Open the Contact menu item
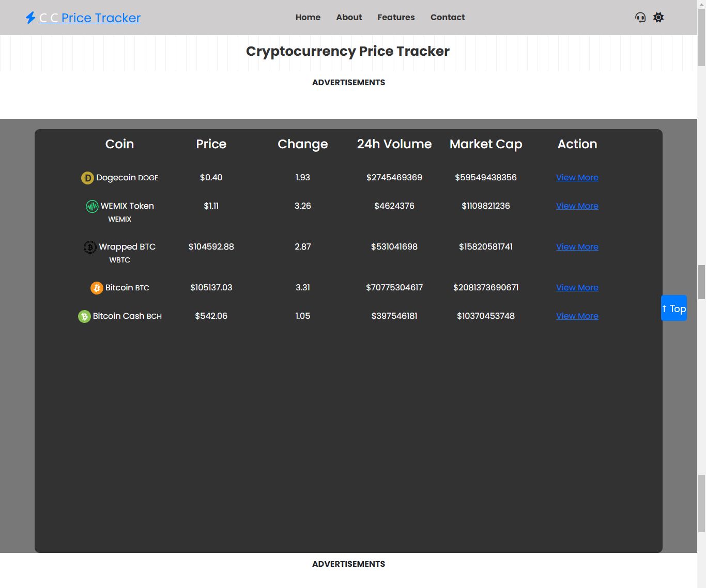 coord(448,17)
